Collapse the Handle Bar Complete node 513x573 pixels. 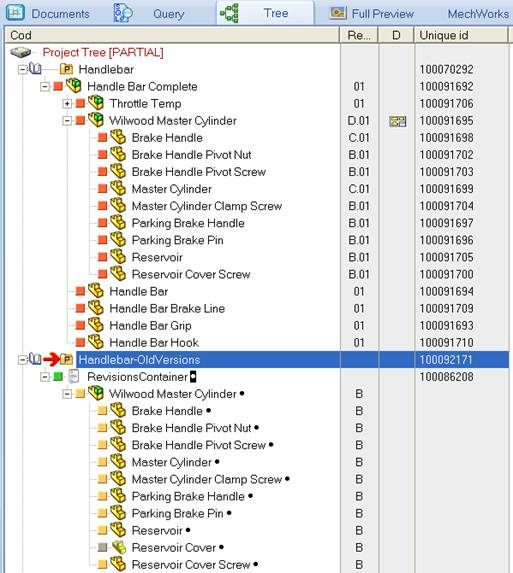click(x=45, y=86)
